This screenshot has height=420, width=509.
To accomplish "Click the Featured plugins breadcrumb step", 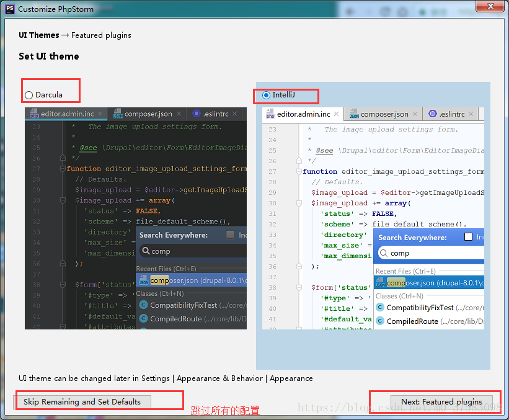I will 101,35.
